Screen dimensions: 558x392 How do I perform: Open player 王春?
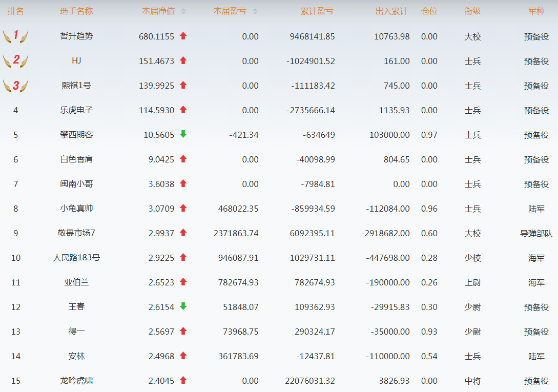pos(76,306)
